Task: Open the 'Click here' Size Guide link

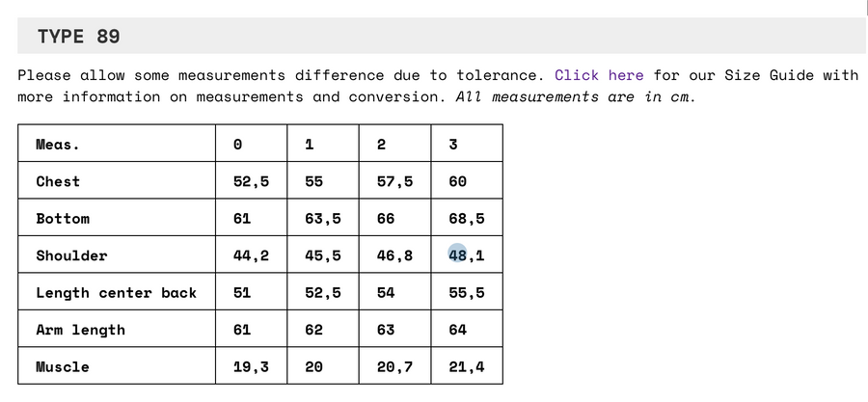Action: click(599, 75)
